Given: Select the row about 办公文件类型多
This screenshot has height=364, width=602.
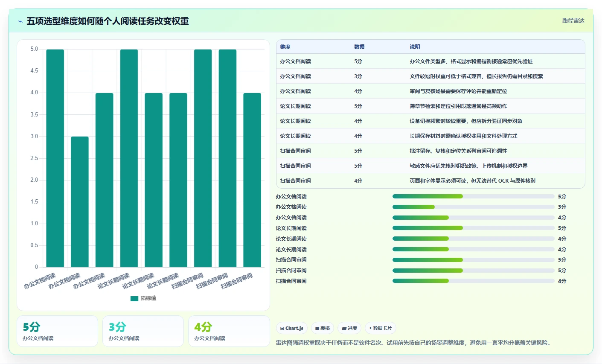Looking at the screenshot, I should (430, 61).
